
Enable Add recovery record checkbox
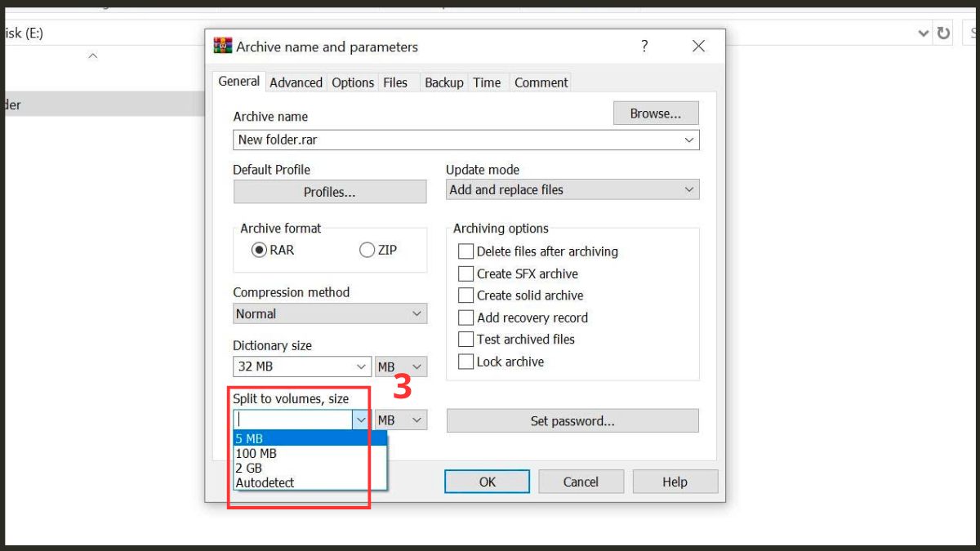coord(465,318)
